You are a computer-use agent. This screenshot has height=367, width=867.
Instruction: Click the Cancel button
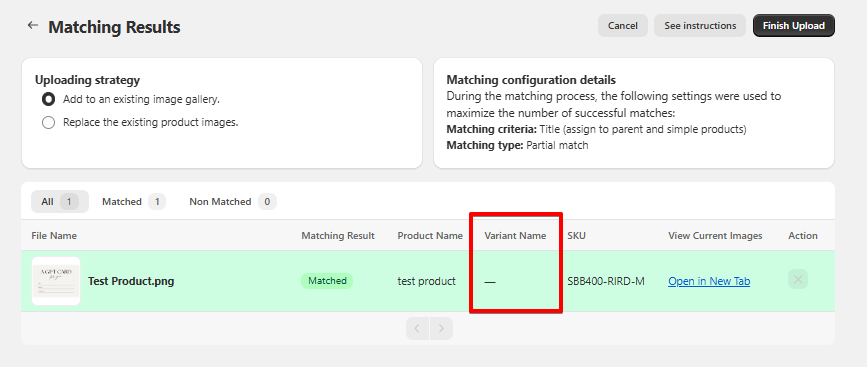623,25
